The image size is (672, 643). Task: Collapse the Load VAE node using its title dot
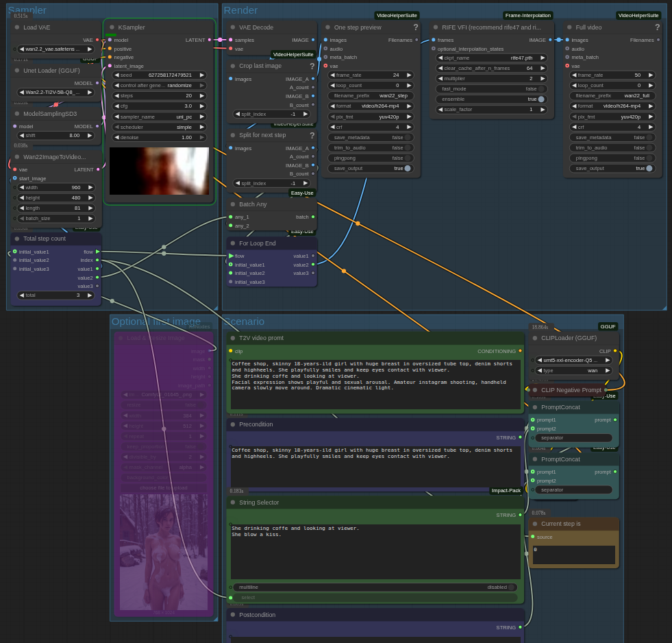coord(17,27)
